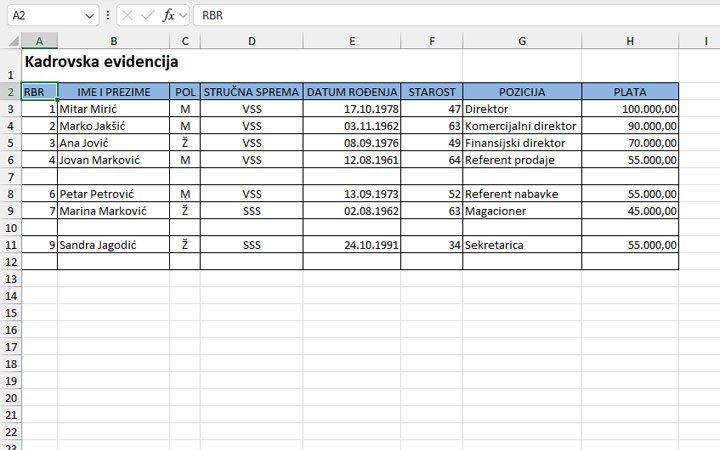This screenshot has width=720, height=450.
Task: Click the formula bar containing RBR
Action: (450, 16)
